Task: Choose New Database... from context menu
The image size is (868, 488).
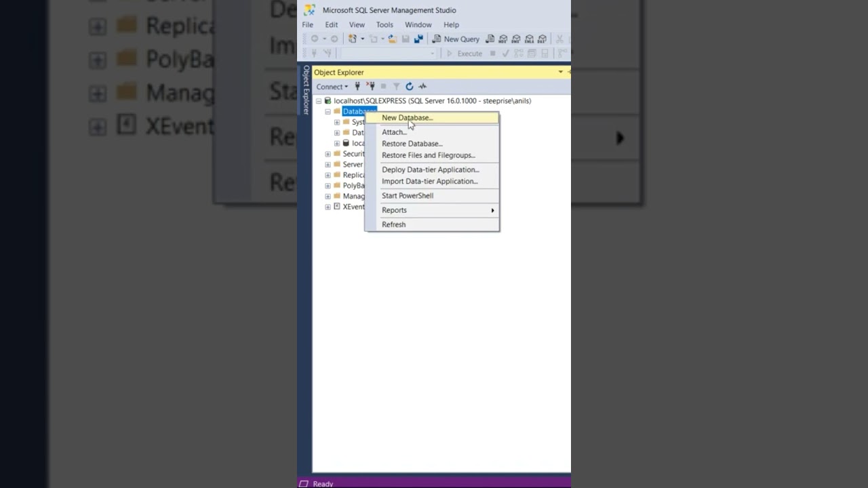Action: pyautogui.click(x=432, y=118)
